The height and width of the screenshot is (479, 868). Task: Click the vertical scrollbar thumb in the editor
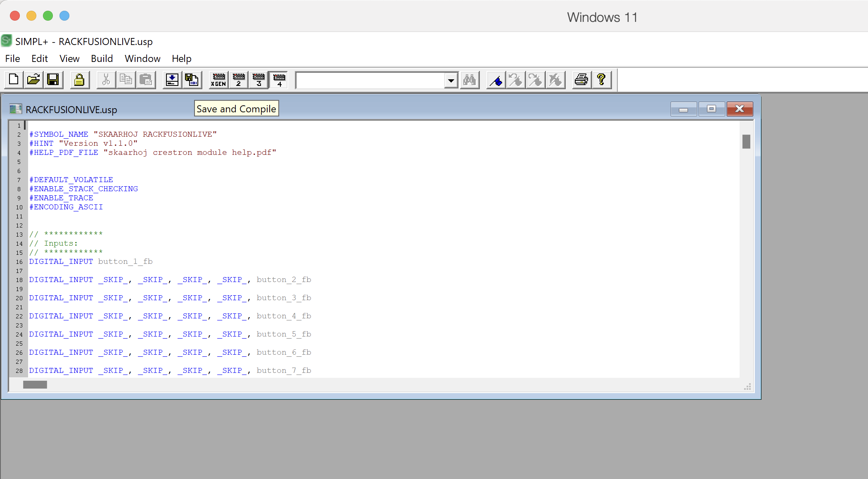click(746, 142)
